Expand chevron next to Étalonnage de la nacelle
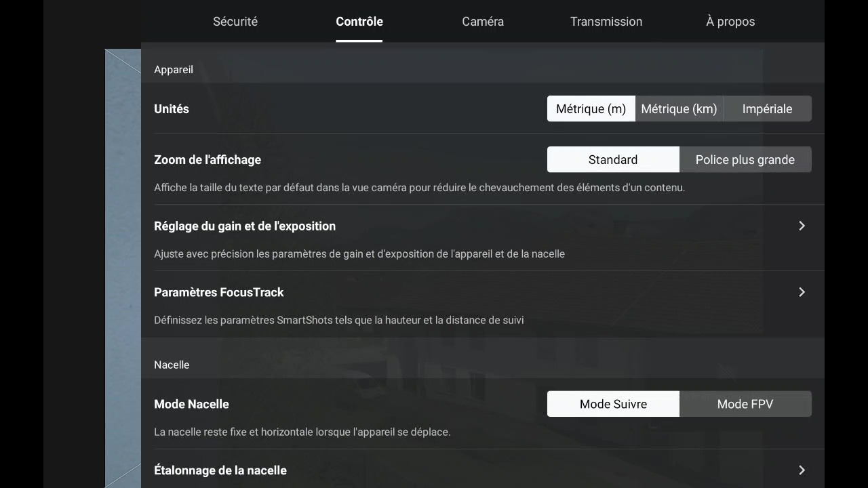The image size is (868, 488). [x=802, y=470]
